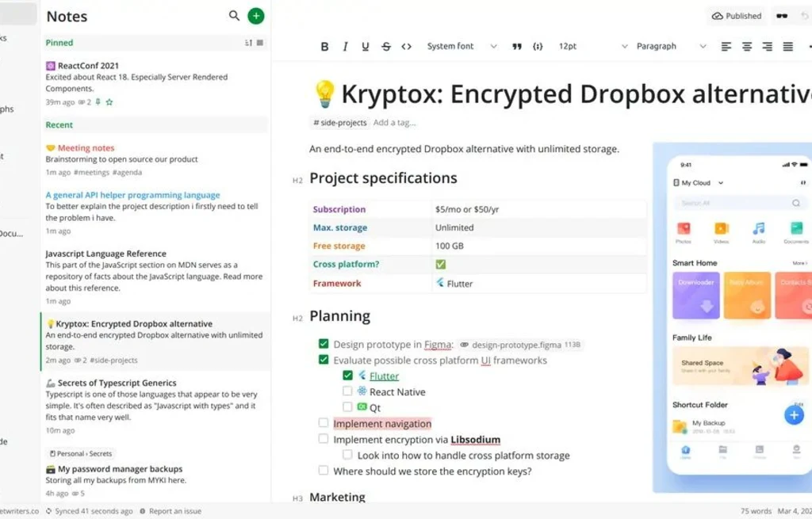Click the sort notes icon in Pinned header
812x519 pixels.
tap(248, 43)
